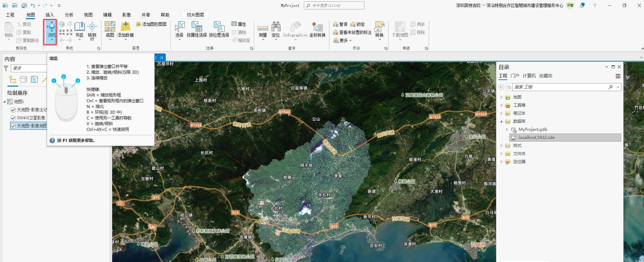Switch to 收藏夹 tab in catalog
644x262 pixels.
[546, 76]
